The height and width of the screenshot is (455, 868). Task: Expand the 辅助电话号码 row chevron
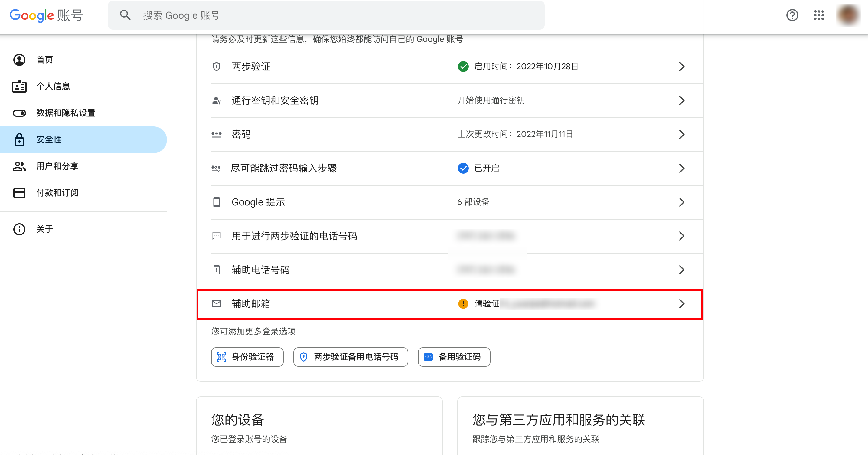click(x=681, y=270)
